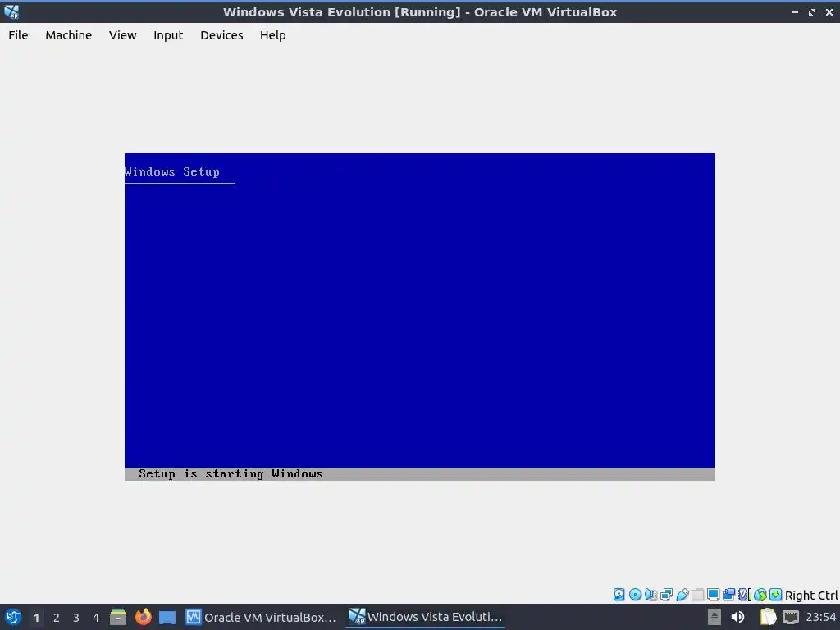The image size is (840, 630).
Task: Click the CPU virtualization indicator icon
Action: tap(745, 594)
